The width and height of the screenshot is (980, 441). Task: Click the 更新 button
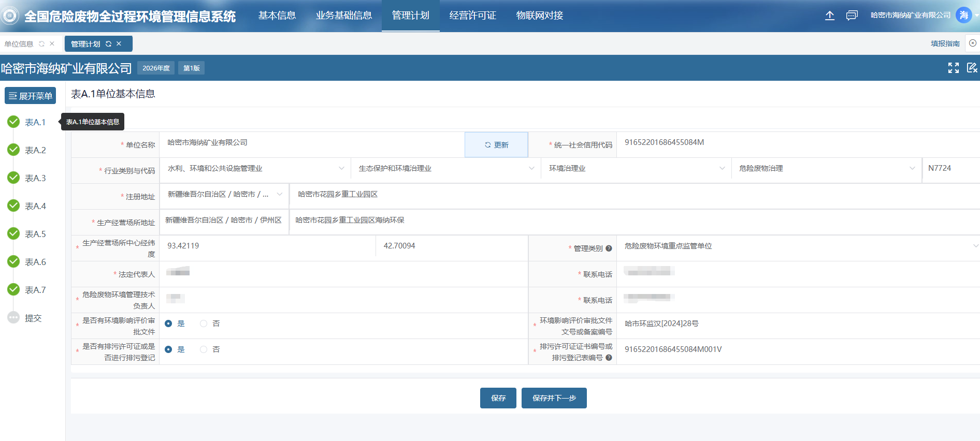[496, 145]
